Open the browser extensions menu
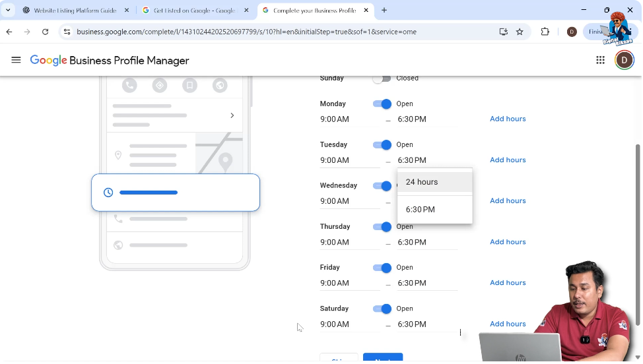Viewport: 643px width, 364px height. pos(545,32)
